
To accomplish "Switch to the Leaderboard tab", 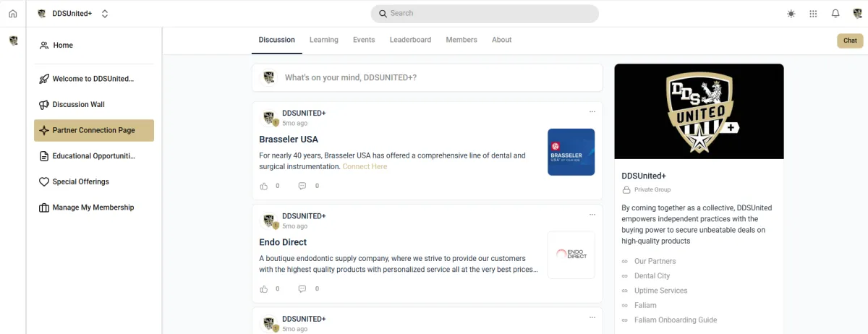I will [410, 40].
